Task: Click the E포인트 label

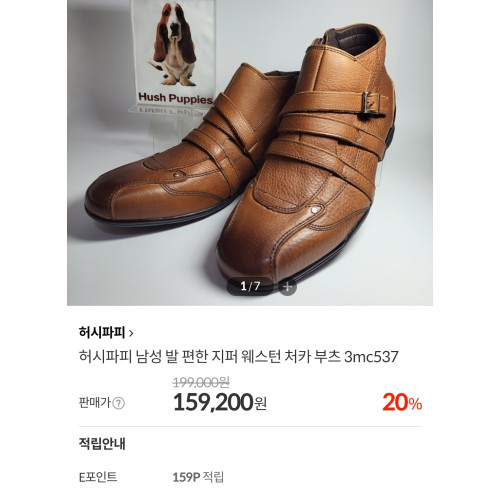Action: pos(98,477)
